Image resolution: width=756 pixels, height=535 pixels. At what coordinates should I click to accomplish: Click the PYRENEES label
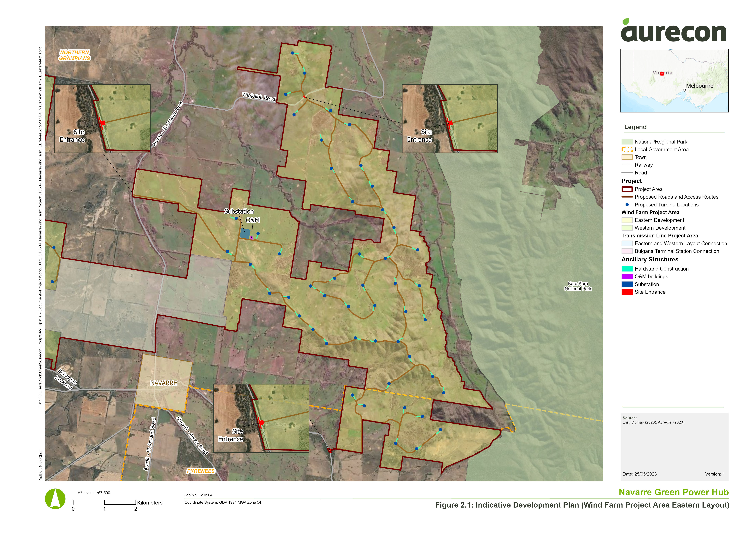(201, 471)
